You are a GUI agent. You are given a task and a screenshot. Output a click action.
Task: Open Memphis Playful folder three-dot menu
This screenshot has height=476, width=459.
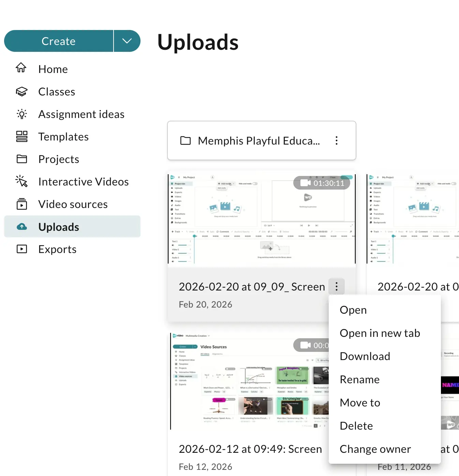pyautogui.click(x=337, y=140)
